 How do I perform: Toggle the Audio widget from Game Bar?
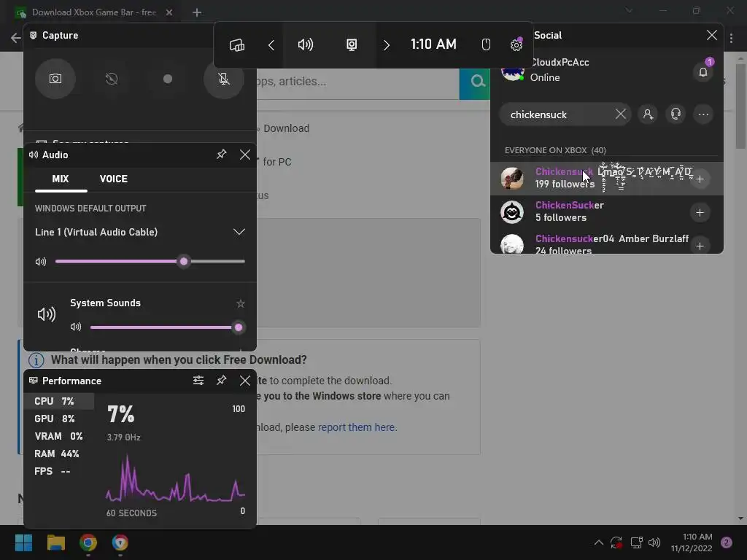click(306, 44)
